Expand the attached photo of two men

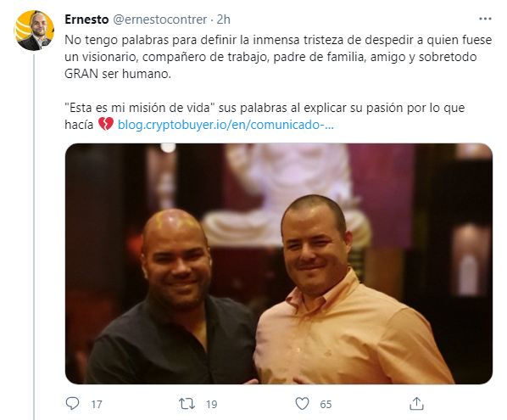(x=279, y=264)
